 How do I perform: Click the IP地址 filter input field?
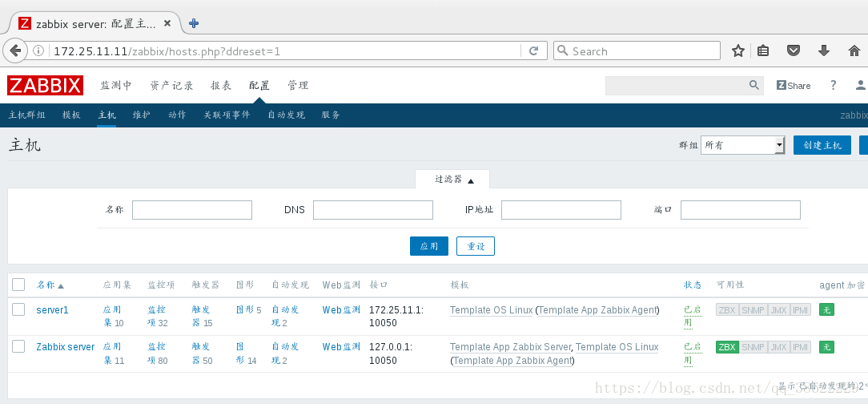click(x=561, y=210)
